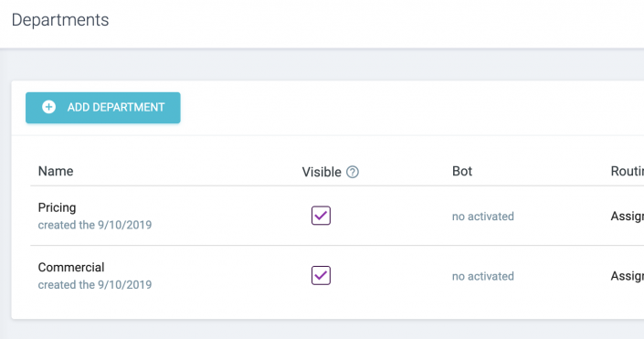Open the Visible column help icon
The height and width of the screenshot is (339, 644).
[x=353, y=172]
